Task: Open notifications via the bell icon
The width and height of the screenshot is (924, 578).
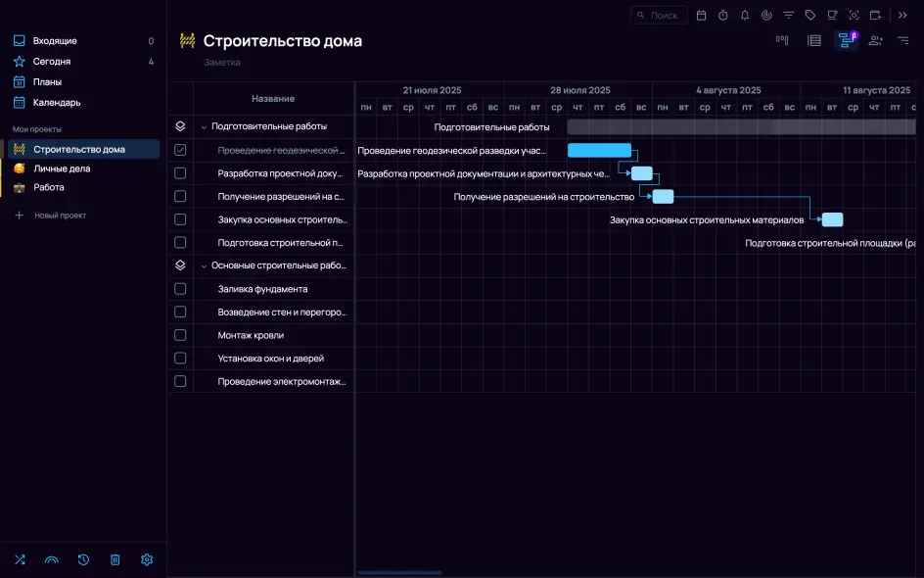Action: coord(745,15)
